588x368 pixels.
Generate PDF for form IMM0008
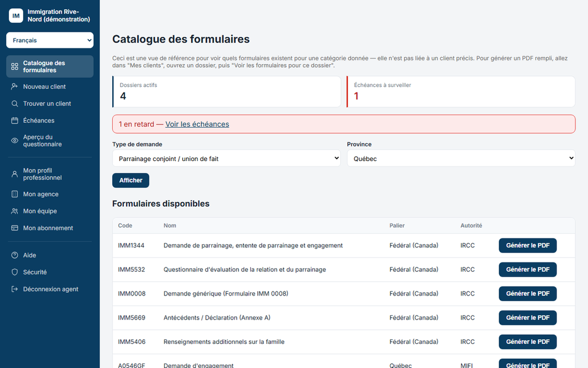[528, 294]
